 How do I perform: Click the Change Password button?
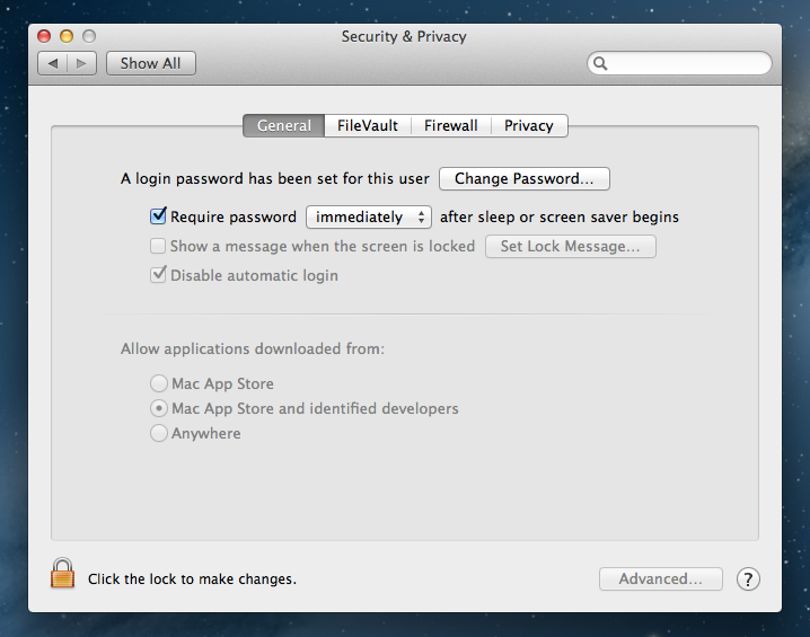pyautogui.click(x=524, y=179)
